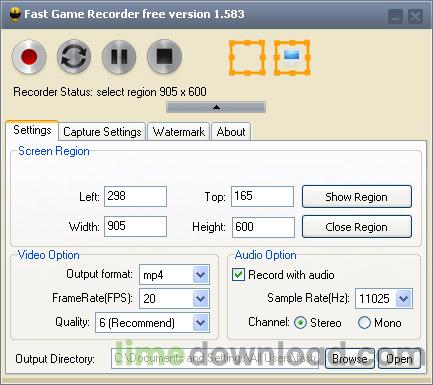Viewport: 433px width, 385px height.
Task: Select the Stereo channel option
Action: pos(300,323)
